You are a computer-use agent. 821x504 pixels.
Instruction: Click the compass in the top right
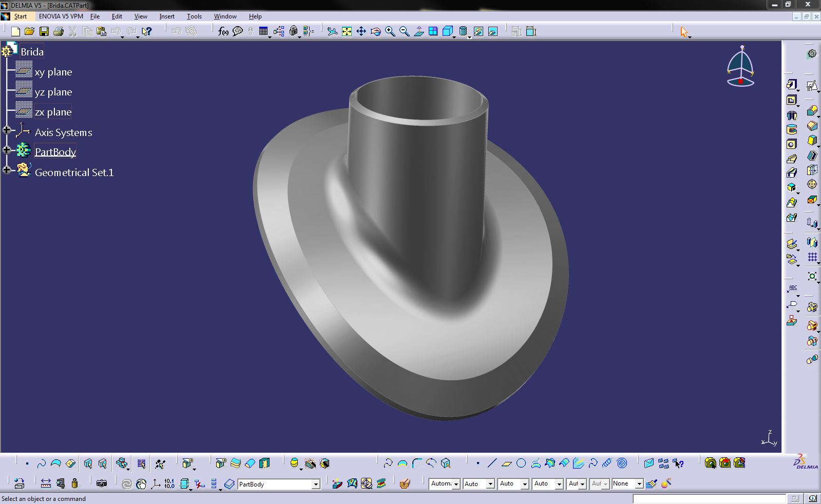click(x=740, y=67)
